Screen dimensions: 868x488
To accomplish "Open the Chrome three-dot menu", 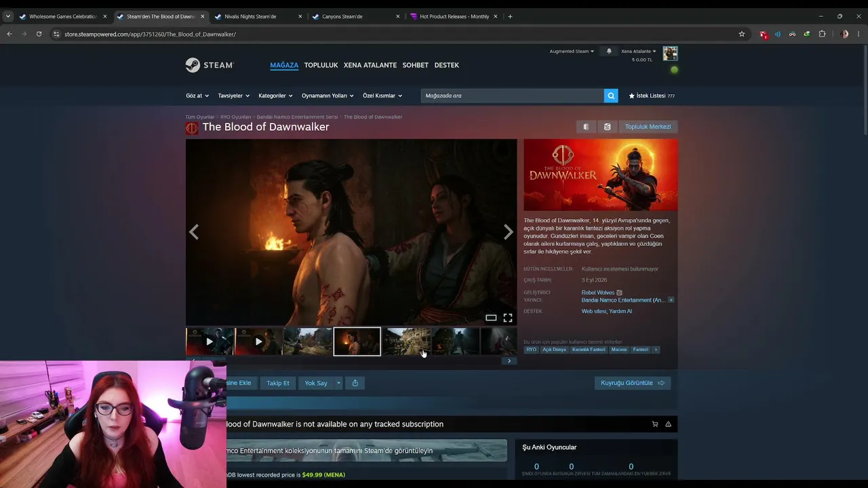I will [x=859, y=34].
